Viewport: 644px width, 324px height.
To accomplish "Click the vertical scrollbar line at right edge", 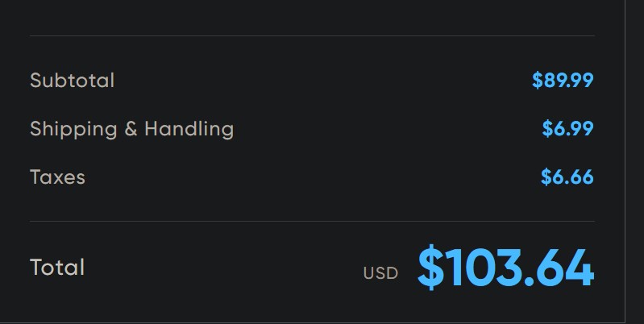I will coord(625,162).
